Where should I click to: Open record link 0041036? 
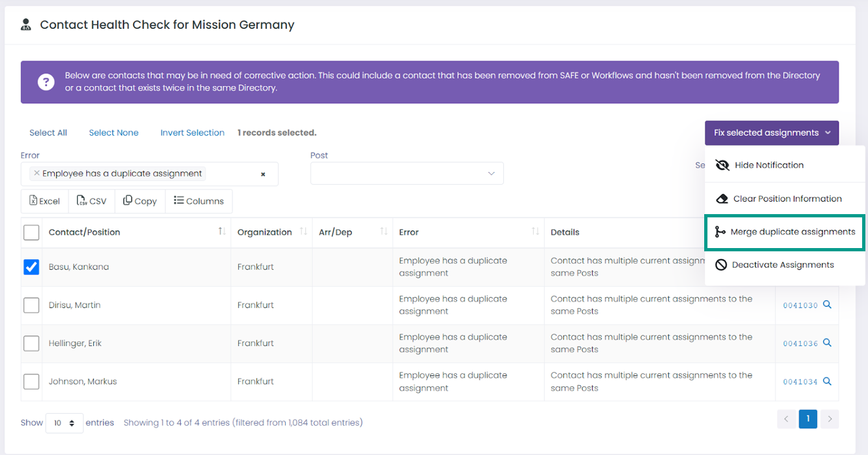pyautogui.click(x=800, y=343)
